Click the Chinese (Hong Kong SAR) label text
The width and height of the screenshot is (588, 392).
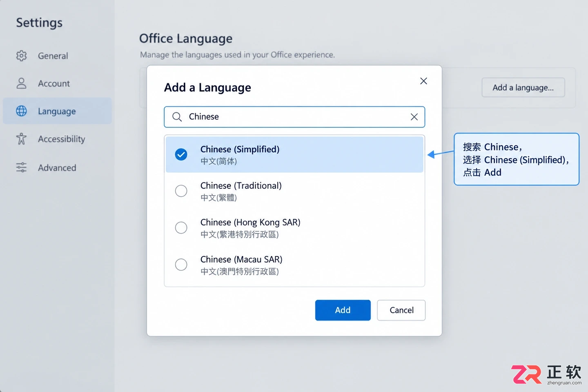pos(250,223)
